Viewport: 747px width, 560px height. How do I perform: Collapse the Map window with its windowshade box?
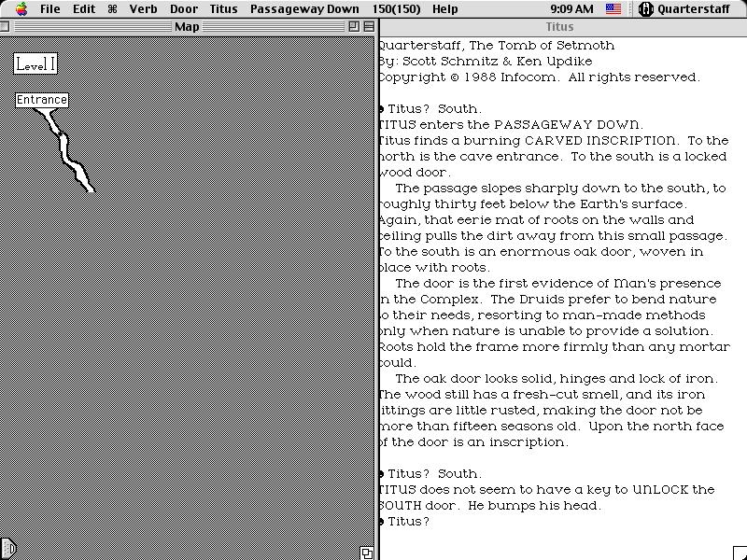pyautogui.click(x=369, y=27)
